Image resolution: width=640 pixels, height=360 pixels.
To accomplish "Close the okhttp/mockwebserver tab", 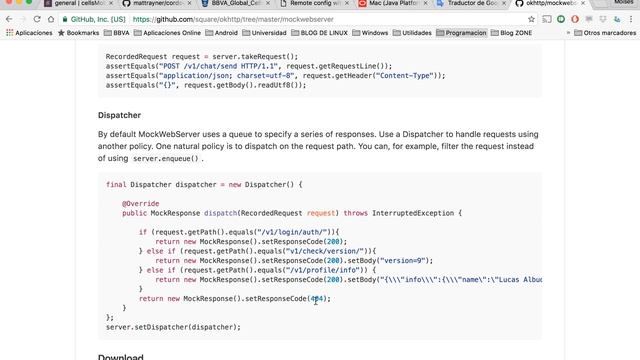I will tap(583, 3).
